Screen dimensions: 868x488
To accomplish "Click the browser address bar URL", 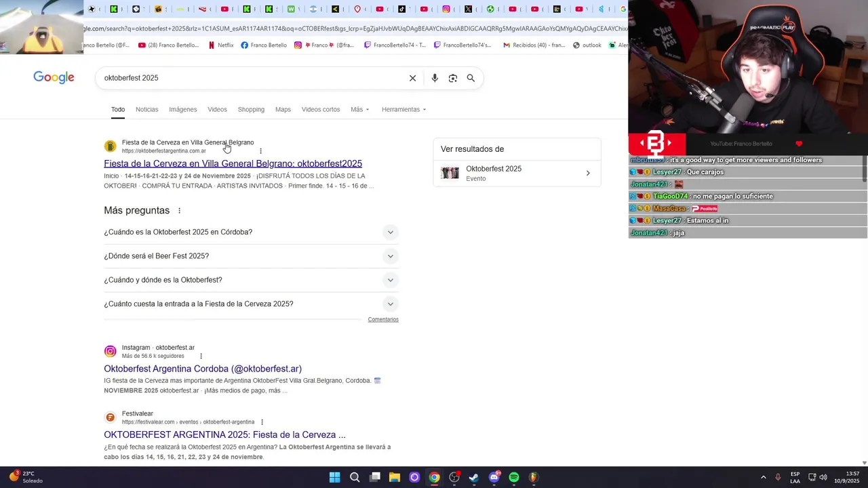I will [x=356, y=28].
